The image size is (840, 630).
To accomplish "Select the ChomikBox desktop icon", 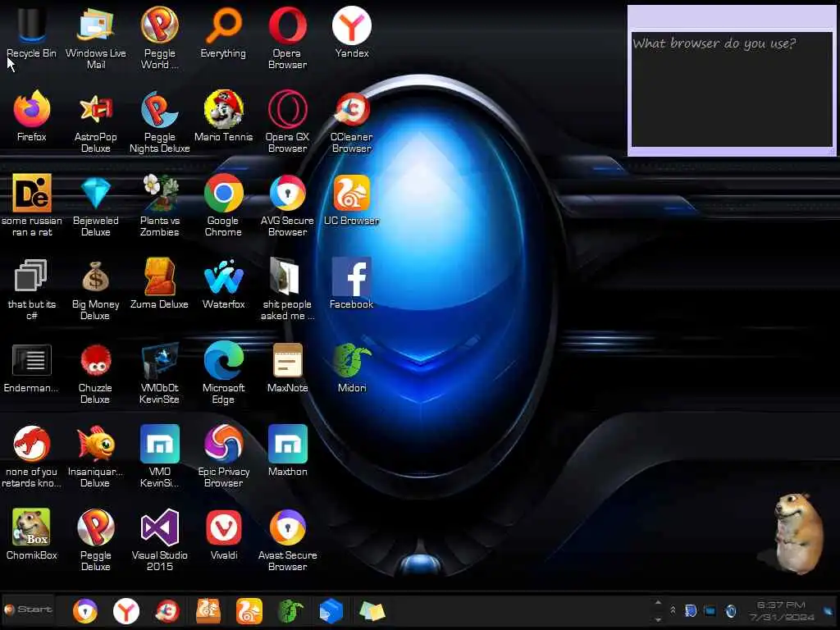I will coord(32,534).
